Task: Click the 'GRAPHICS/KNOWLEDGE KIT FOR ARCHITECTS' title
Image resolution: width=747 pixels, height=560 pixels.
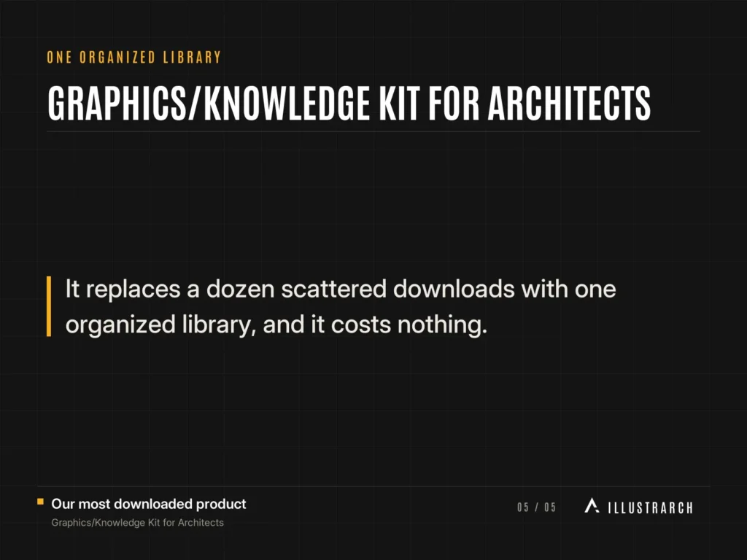Action: 349,104
